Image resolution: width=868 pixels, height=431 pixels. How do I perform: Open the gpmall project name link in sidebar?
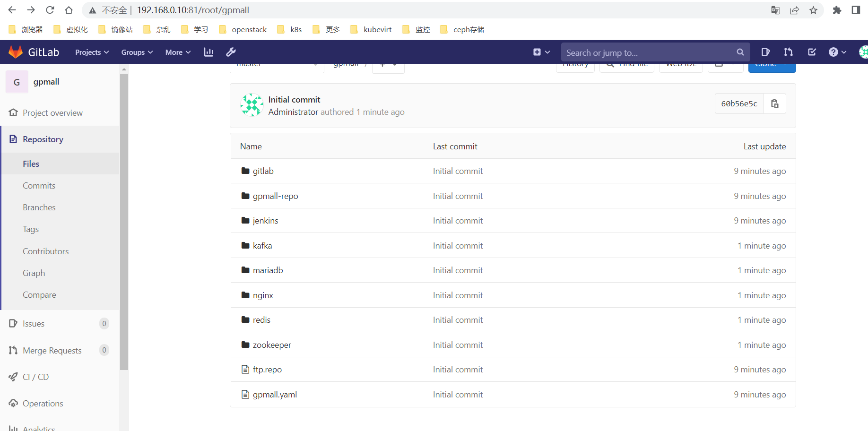[46, 82]
